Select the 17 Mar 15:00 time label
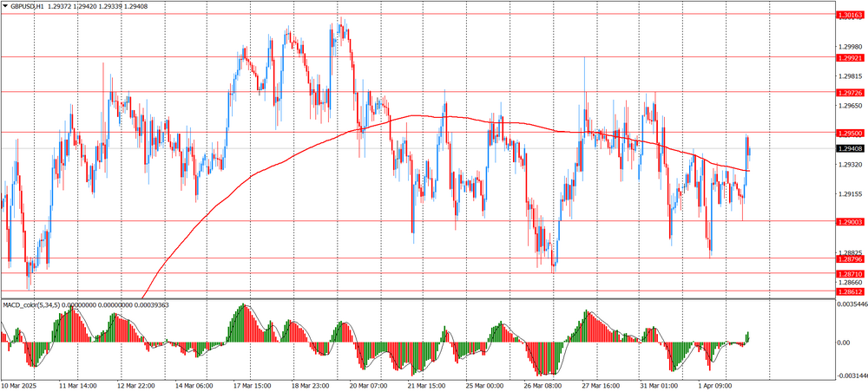Viewport: 868px width, 392px height. pos(249,385)
